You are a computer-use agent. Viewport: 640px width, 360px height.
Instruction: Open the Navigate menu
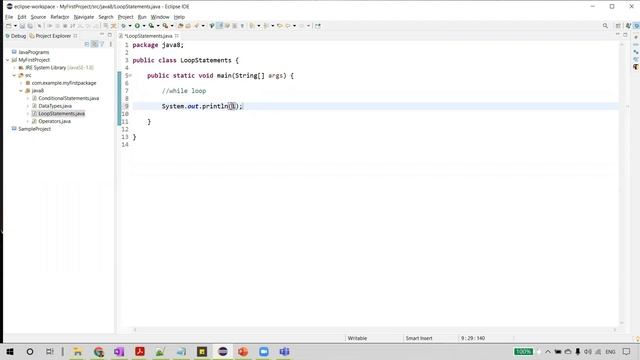point(84,17)
